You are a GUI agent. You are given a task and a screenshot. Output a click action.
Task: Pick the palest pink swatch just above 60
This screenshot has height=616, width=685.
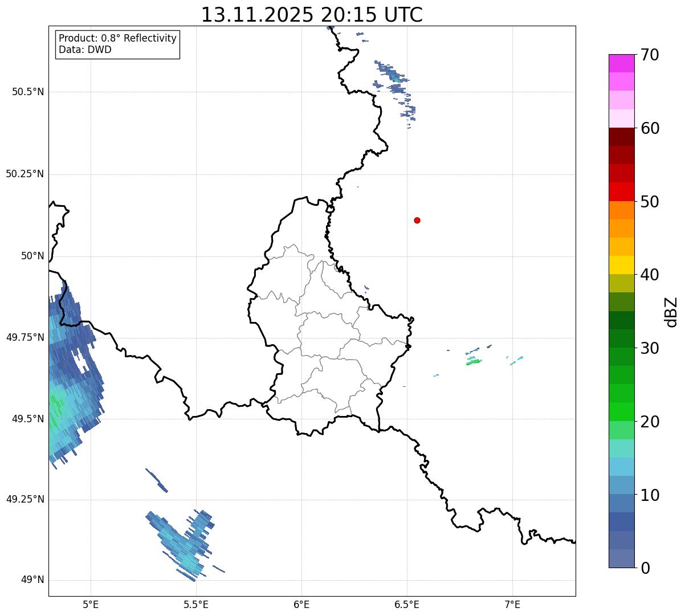pyautogui.click(x=622, y=119)
